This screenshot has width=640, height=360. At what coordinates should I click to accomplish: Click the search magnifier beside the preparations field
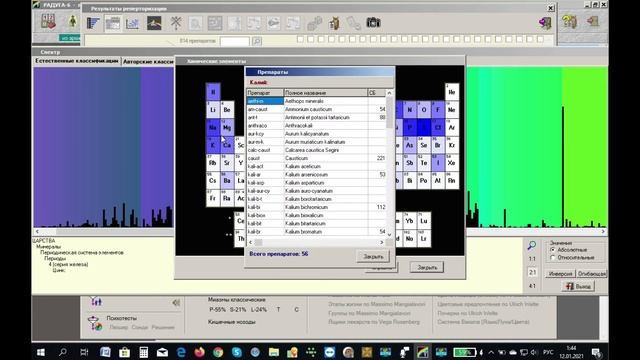(257, 41)
